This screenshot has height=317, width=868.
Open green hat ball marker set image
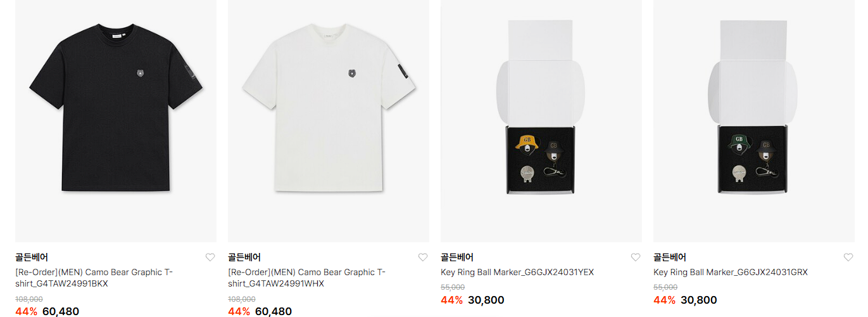pos(754,121)
